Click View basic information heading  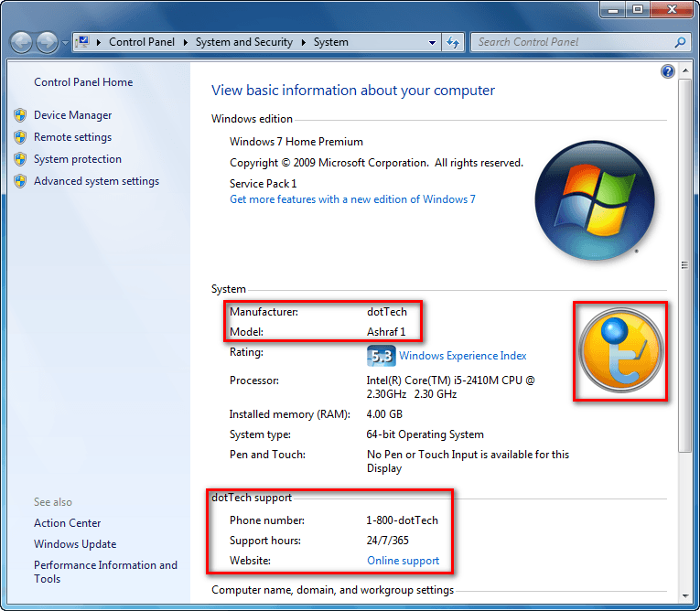[x=353, y=91]
